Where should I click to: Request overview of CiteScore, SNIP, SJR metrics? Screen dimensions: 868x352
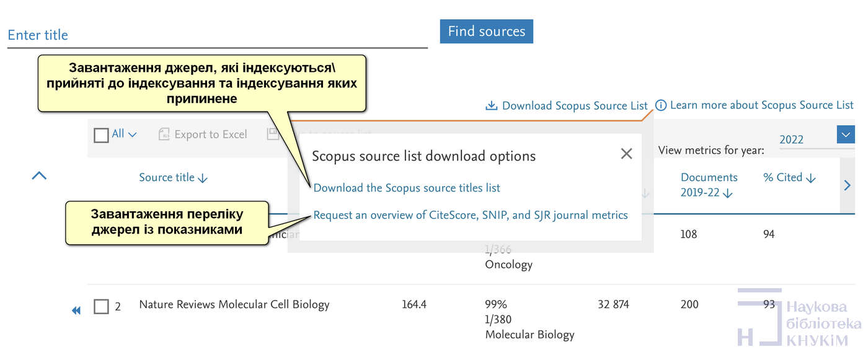(471, 215)
